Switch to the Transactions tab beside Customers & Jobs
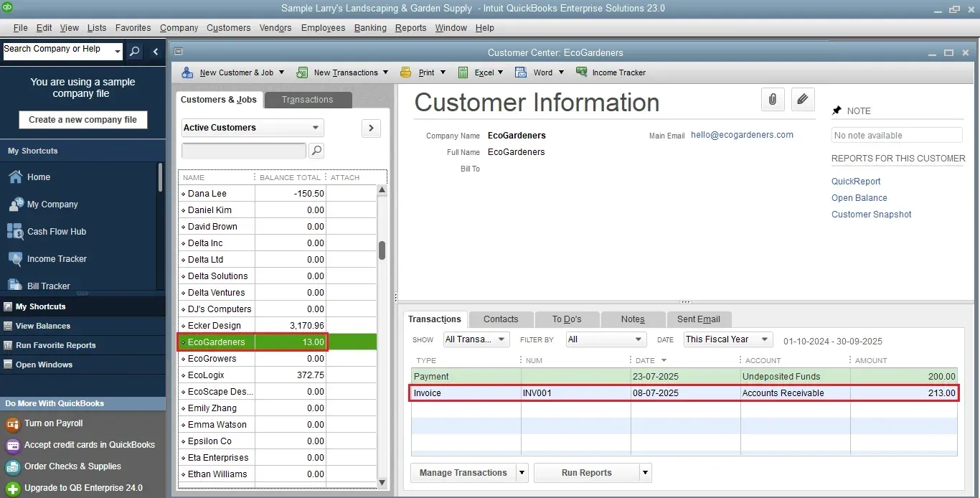The image size is (980, 498). (307, 100)
